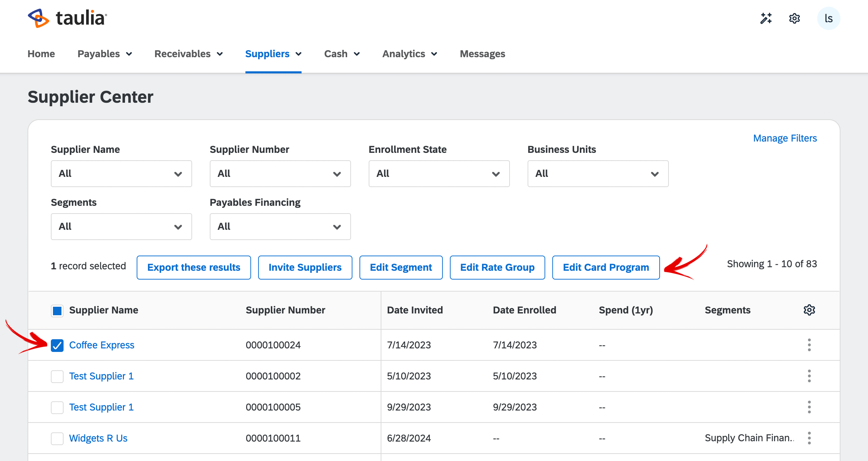Image resolution: width=868 pixels, height=461 pixels.
Task: Open table column settings gear
Action: pyautogui.click(x=809, y=310)
